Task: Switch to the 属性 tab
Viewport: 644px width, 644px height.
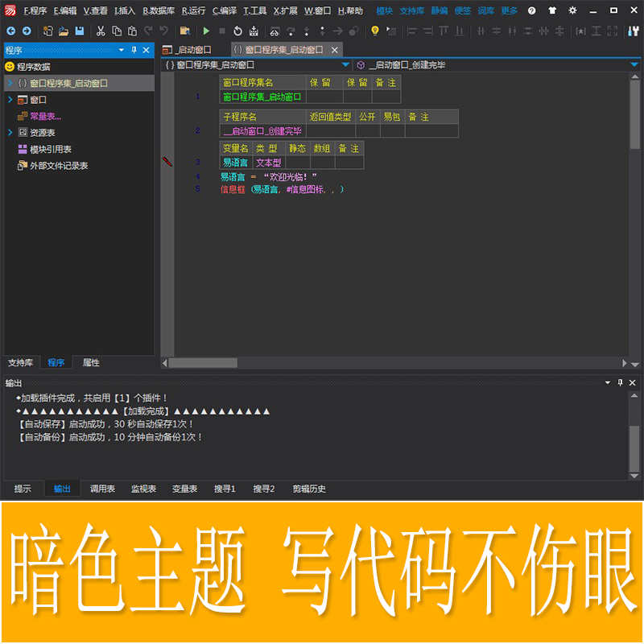Action: coord(91,363)
